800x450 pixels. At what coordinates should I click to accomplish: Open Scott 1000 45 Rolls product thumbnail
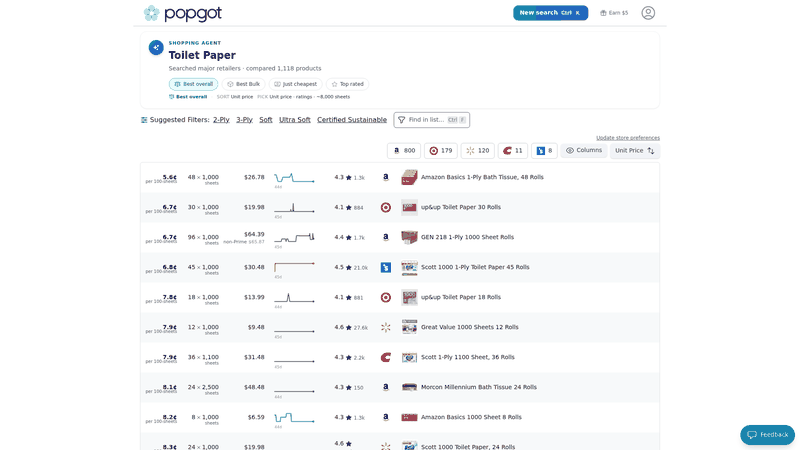(409, 267)
